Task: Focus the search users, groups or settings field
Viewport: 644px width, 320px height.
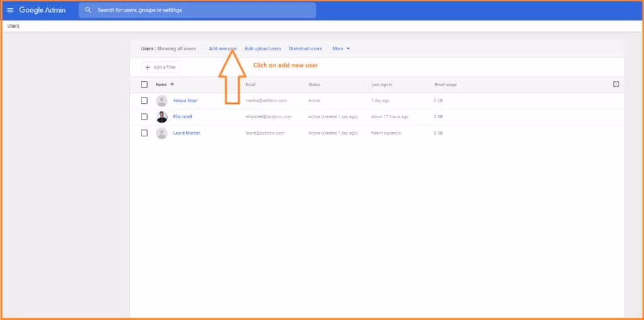Action: (x=201, y=10)
